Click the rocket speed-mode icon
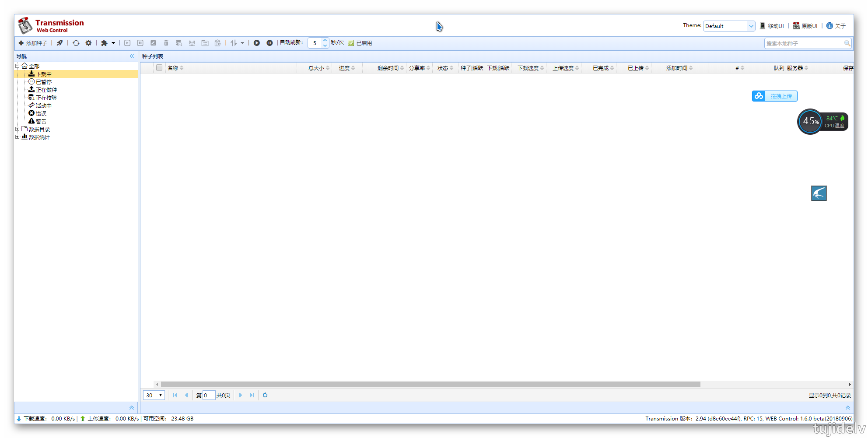This screenshot has width=868, height=438. 59,43
